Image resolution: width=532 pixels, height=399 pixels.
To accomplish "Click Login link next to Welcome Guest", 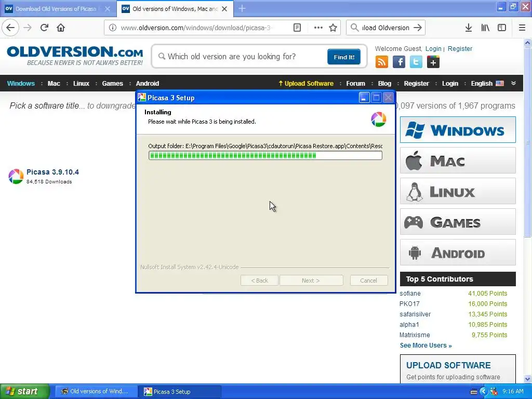I will tap(433, 48).
